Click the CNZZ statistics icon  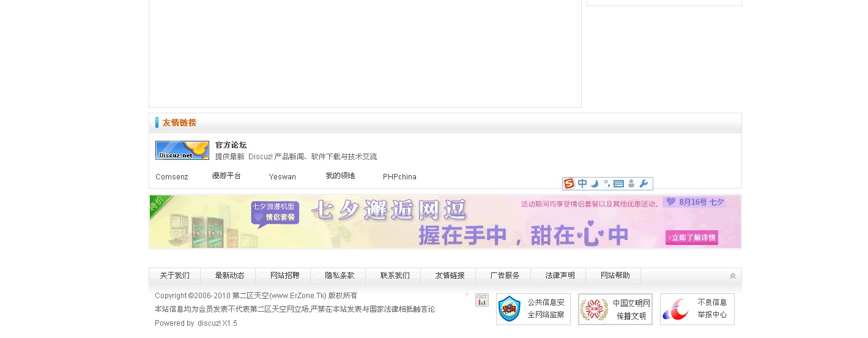(482, 300)
